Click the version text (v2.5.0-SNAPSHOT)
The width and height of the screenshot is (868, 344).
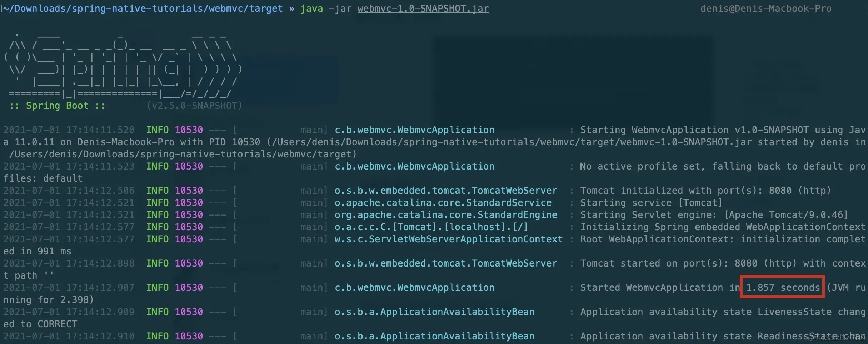[x=194, y=106]
